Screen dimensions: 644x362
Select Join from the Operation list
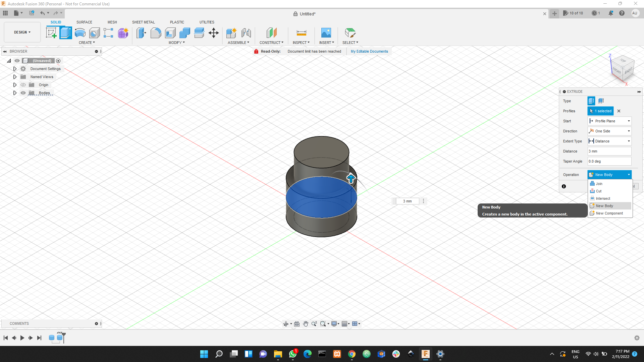tap(599, 183)
